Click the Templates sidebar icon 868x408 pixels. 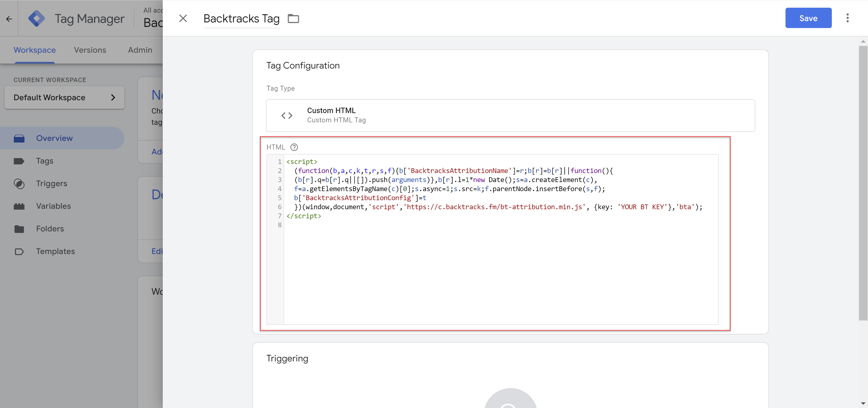click(x=19, y=251)
